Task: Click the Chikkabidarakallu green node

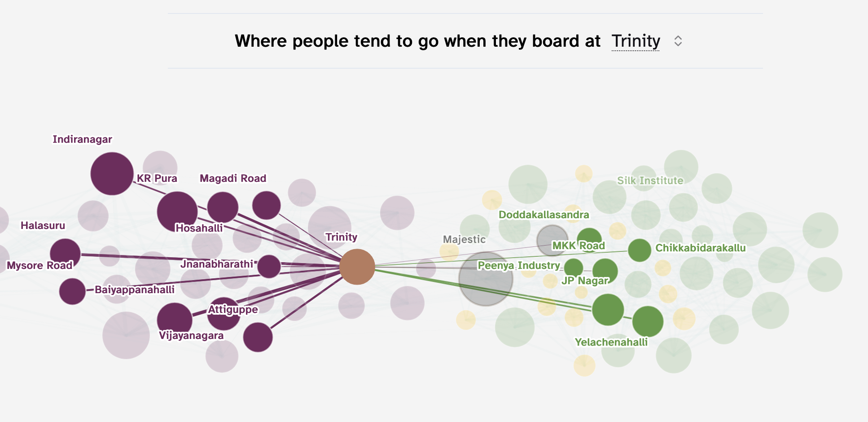Action: click(x=639, y=252)
